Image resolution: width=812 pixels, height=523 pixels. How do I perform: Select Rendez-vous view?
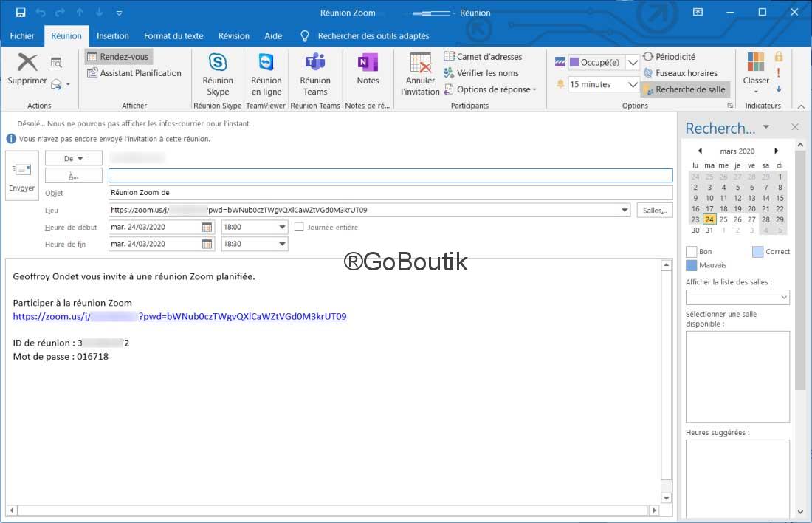click(119, 56)
